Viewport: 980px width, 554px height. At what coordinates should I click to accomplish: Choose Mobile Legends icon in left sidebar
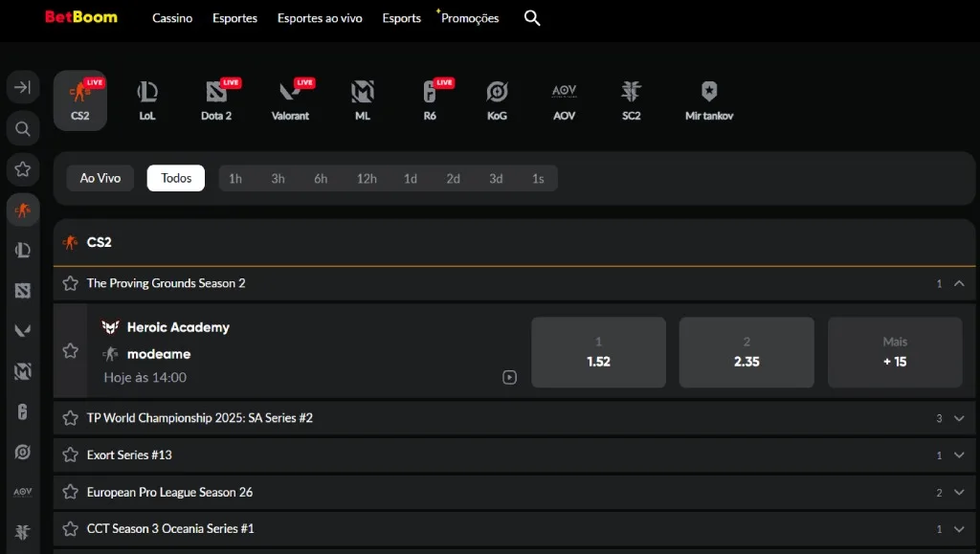tap(23, 371)
